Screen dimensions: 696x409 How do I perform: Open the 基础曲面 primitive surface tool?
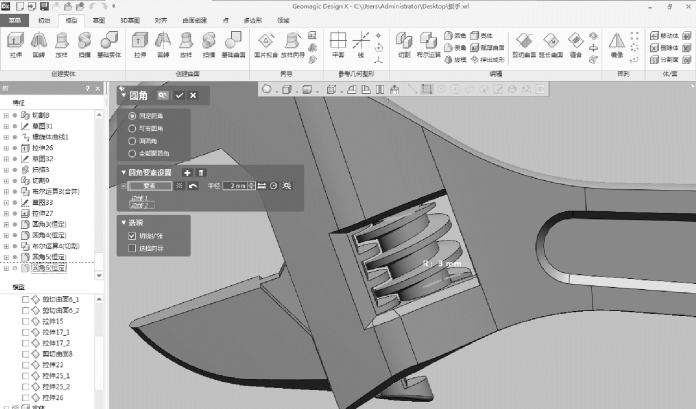(233, 45)
